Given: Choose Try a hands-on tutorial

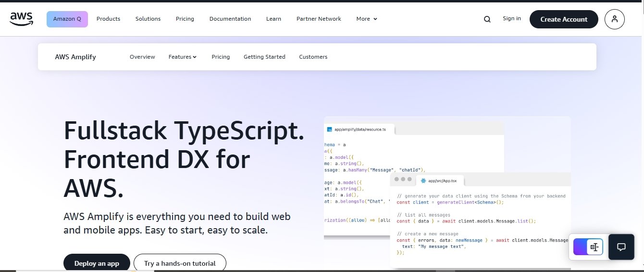Looking at the screenshot, I should coord(180,263).
